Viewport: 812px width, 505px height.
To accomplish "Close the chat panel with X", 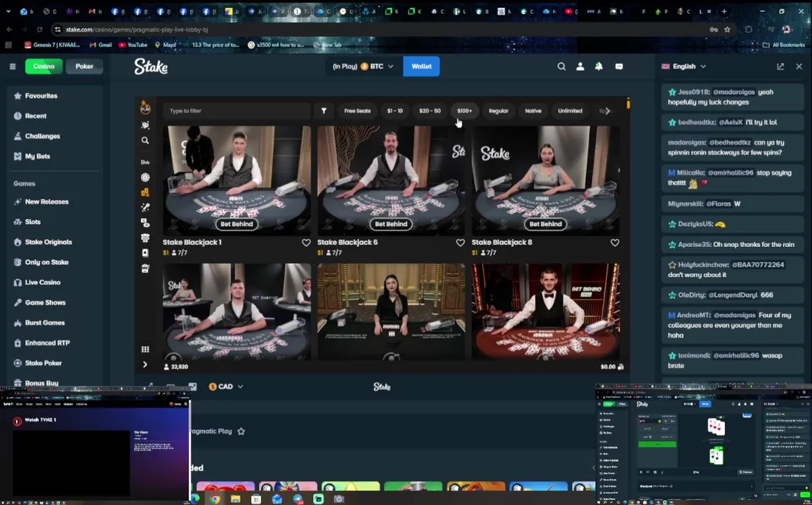I will tap(799, 66).
